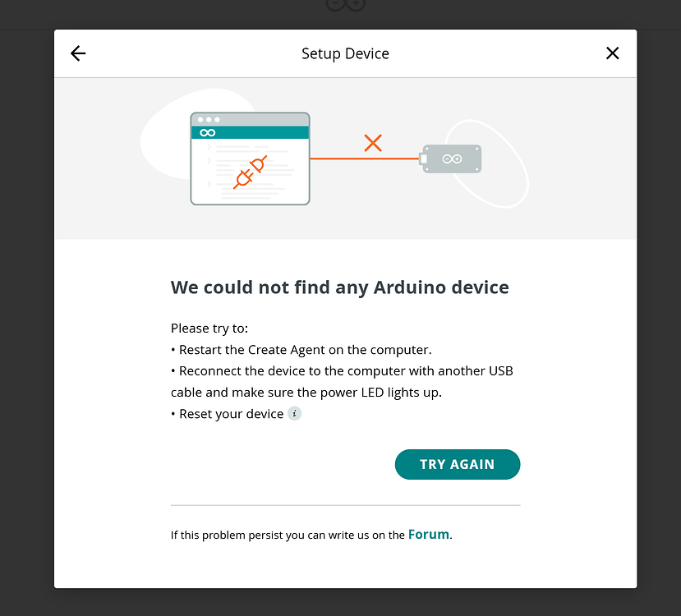Select the Setup Device dialog title
Screen dimensions: 681x616
click(x=345, y=53)
